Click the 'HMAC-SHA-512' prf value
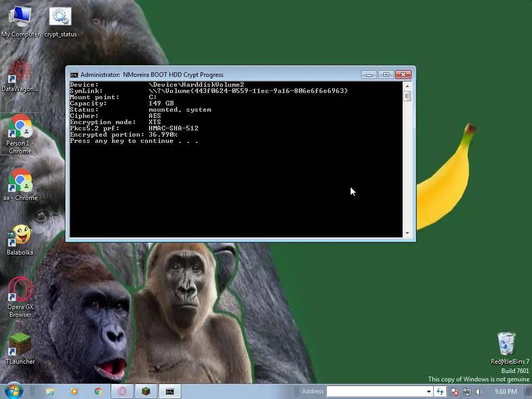This screenshot has height=399, width=532. (174, 128)
